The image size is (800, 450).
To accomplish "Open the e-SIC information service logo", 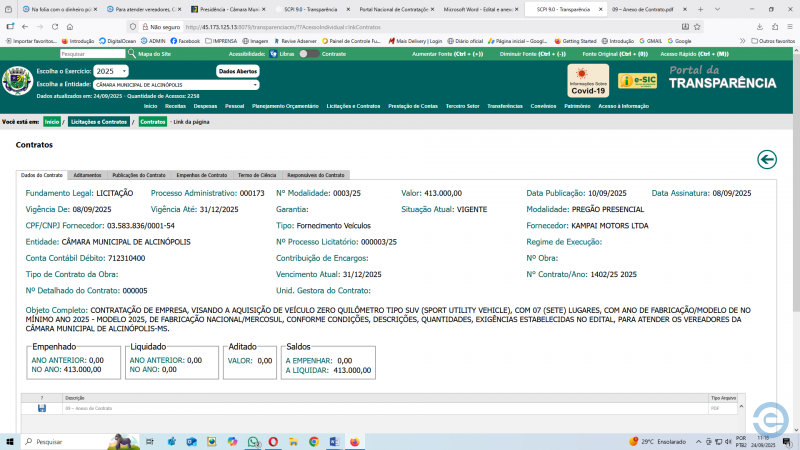I will (636, 80).
